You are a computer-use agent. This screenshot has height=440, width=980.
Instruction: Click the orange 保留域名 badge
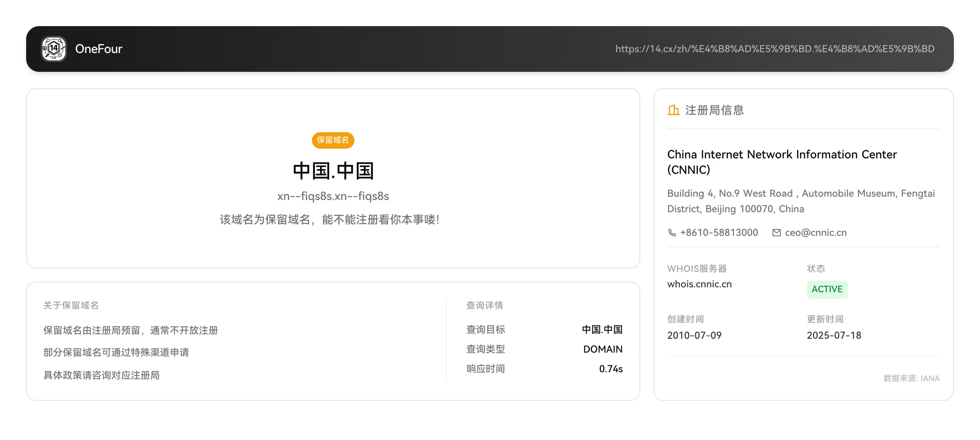(333, 140)
